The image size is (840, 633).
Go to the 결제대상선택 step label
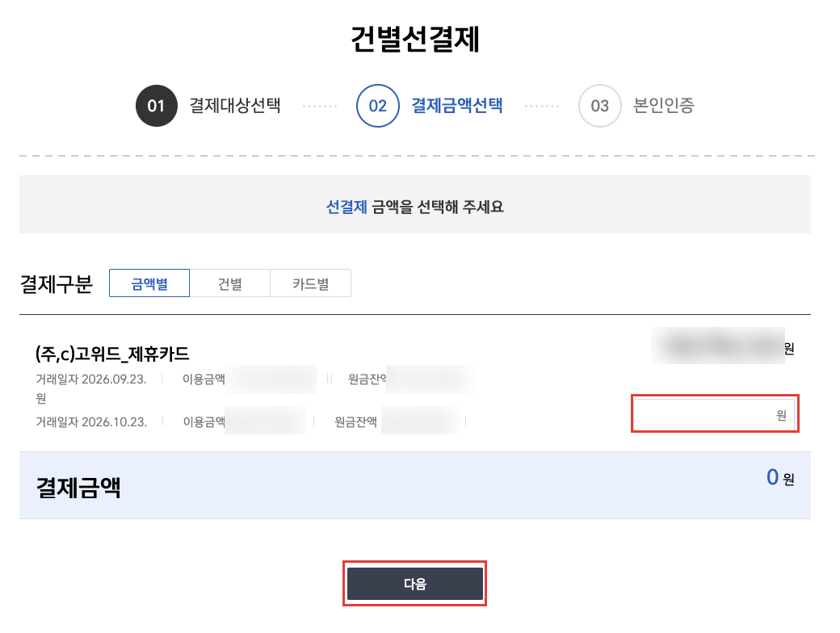pyautogui.click(x=235, y=105)
